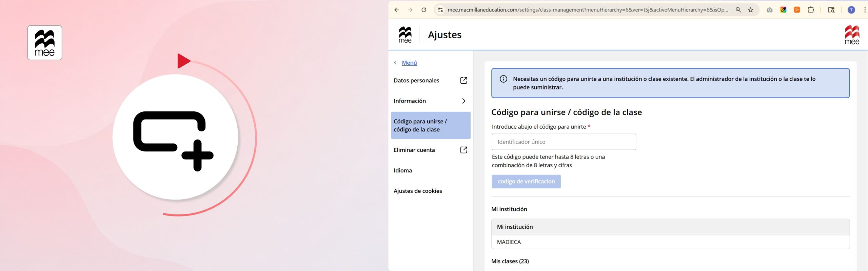868x271 pixels.
Task: Open the Extensions puzzle menu
Action: point(811,10)
